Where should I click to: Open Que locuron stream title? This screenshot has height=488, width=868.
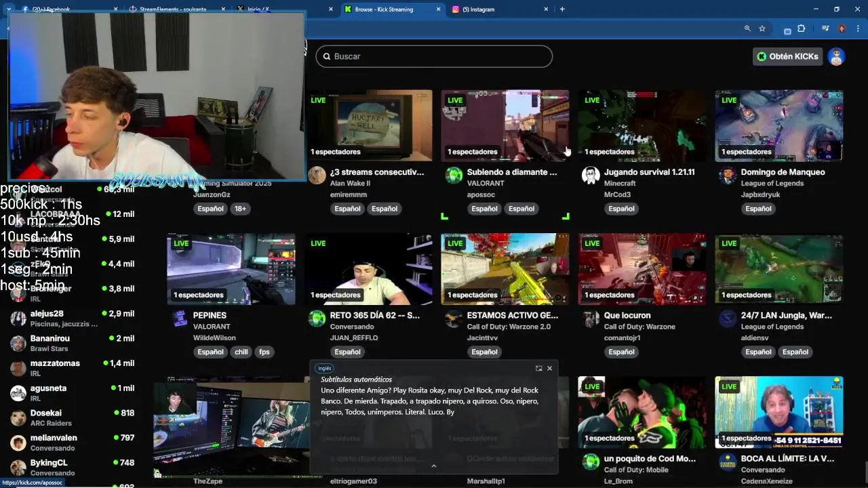tap(627, 315)
